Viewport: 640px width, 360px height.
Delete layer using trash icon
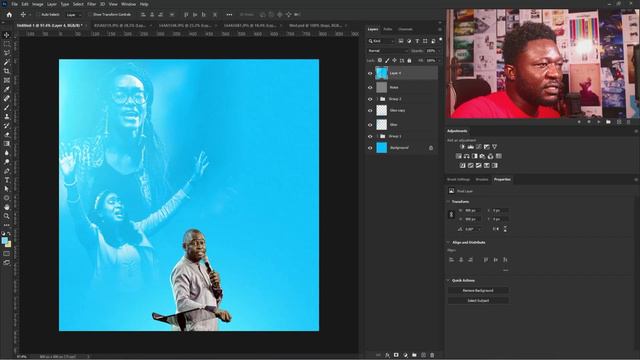[x=432, y=355]
